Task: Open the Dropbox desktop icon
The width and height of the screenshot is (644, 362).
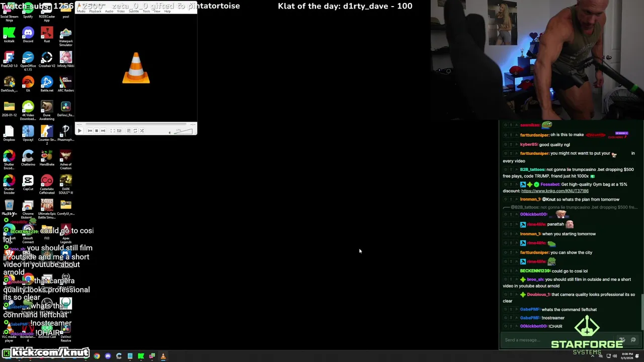Action: pos(9,133)
